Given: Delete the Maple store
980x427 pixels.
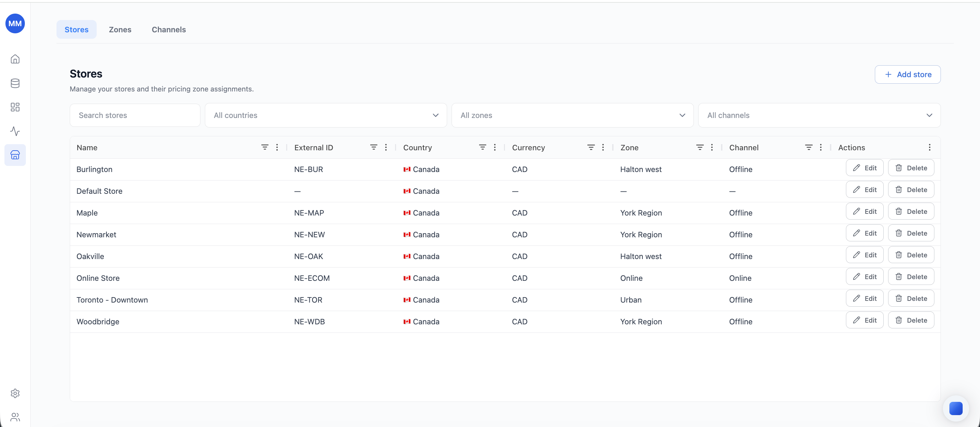Looking at the screenshot, I should tap(911, 211).
